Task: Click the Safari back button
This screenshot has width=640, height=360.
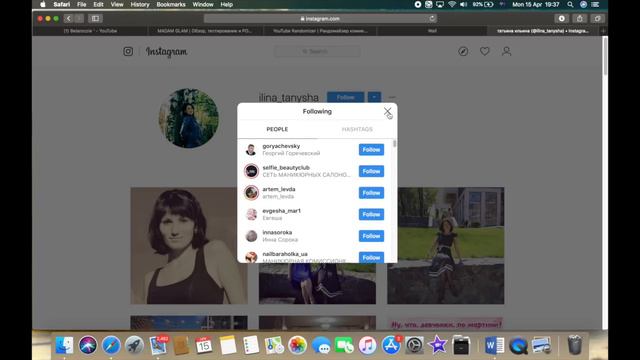Action: pos(69,18)
